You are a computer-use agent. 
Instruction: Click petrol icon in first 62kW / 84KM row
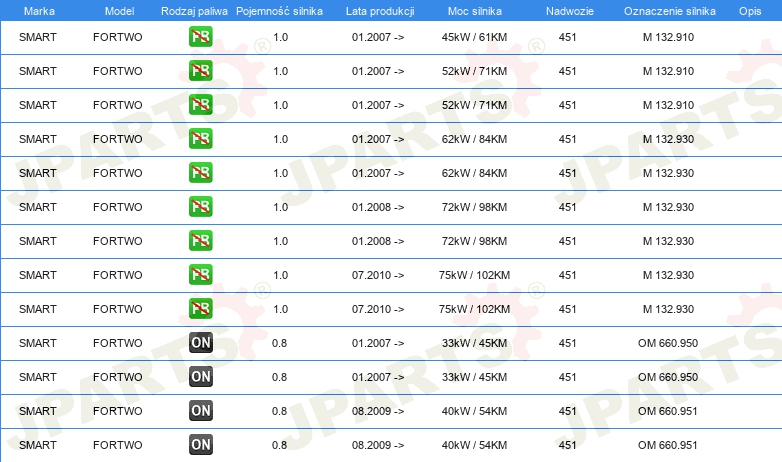(x=200, y=139)
